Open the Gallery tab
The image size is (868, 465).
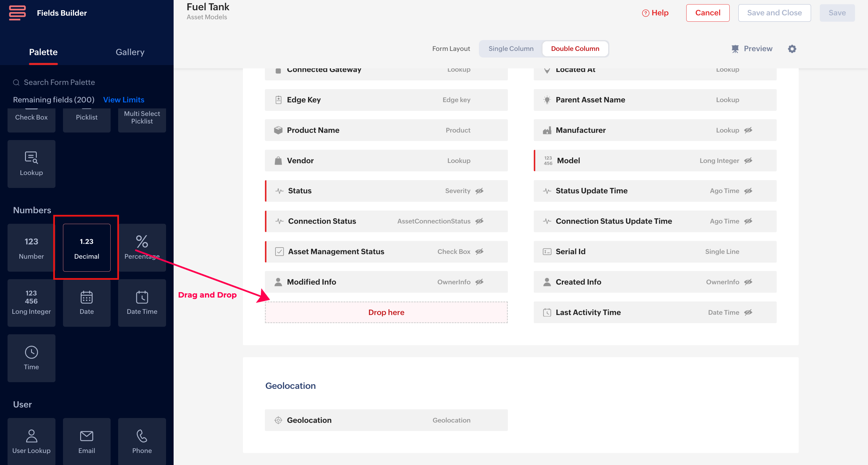130,52
